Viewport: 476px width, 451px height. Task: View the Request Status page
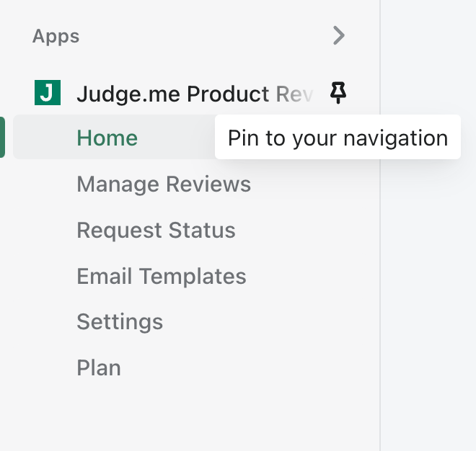[x=156, y=231]
